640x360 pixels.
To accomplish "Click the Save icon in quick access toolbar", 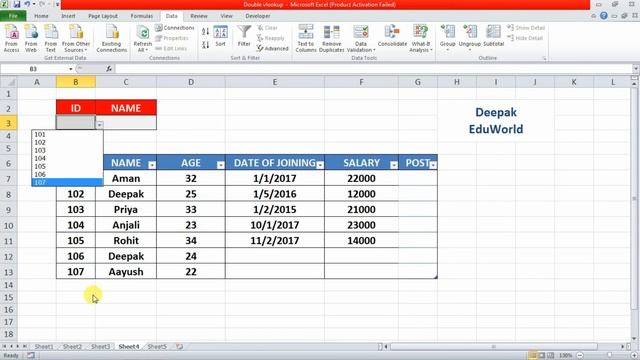I will [17, 4].
